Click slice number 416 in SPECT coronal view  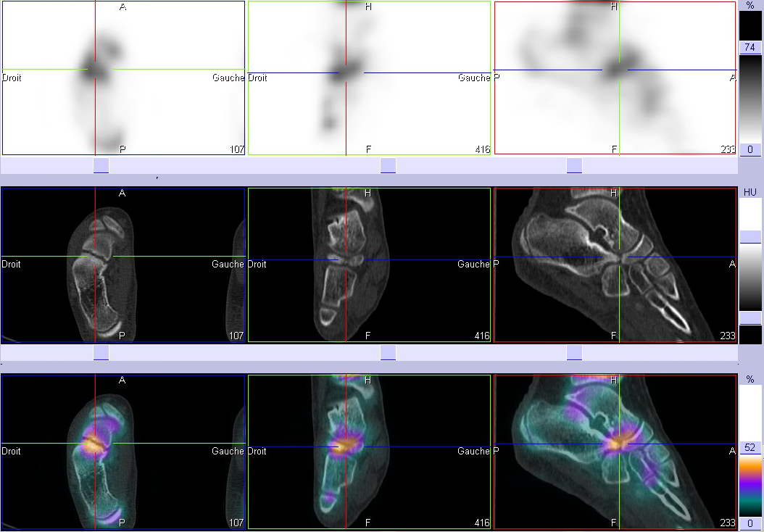click(482, 149)
